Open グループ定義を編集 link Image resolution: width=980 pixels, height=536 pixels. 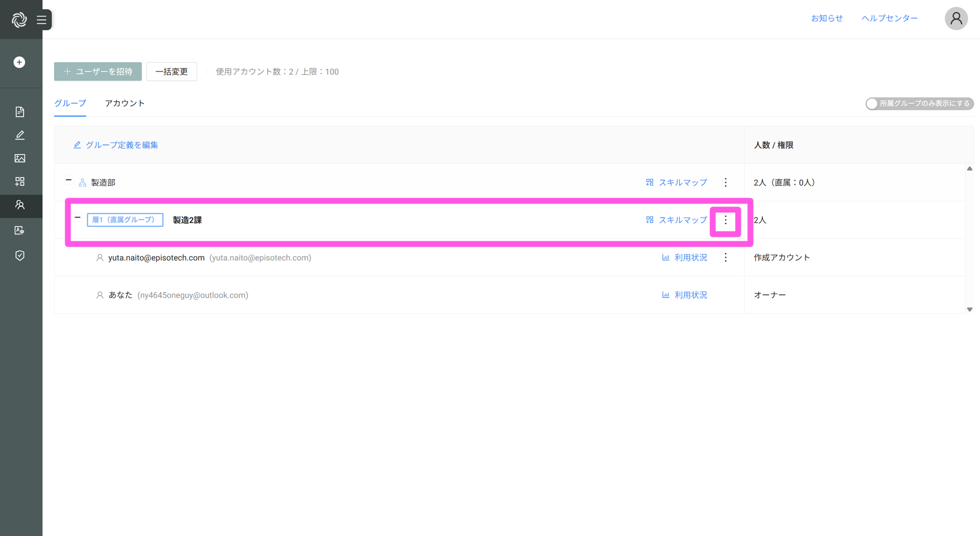pos(116,145)
